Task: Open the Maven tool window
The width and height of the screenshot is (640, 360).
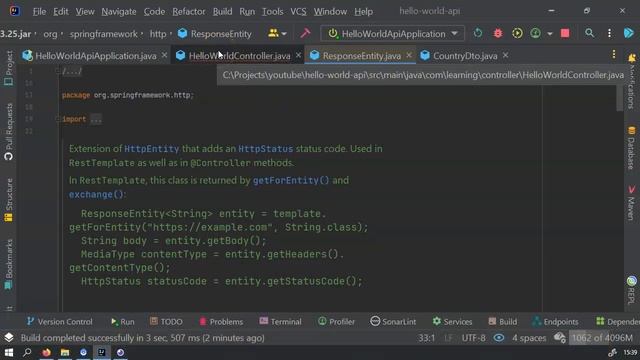Action: click(x=631, y=203)
